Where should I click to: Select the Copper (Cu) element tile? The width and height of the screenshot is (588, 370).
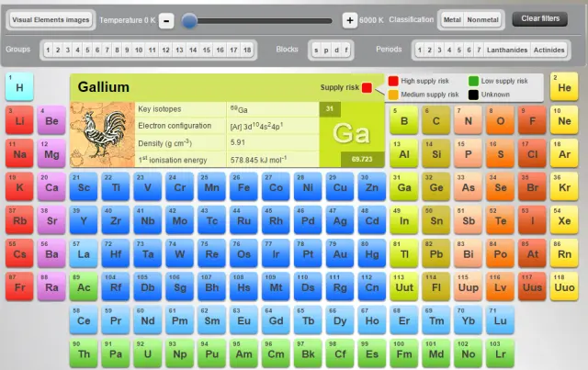[340, 187]
